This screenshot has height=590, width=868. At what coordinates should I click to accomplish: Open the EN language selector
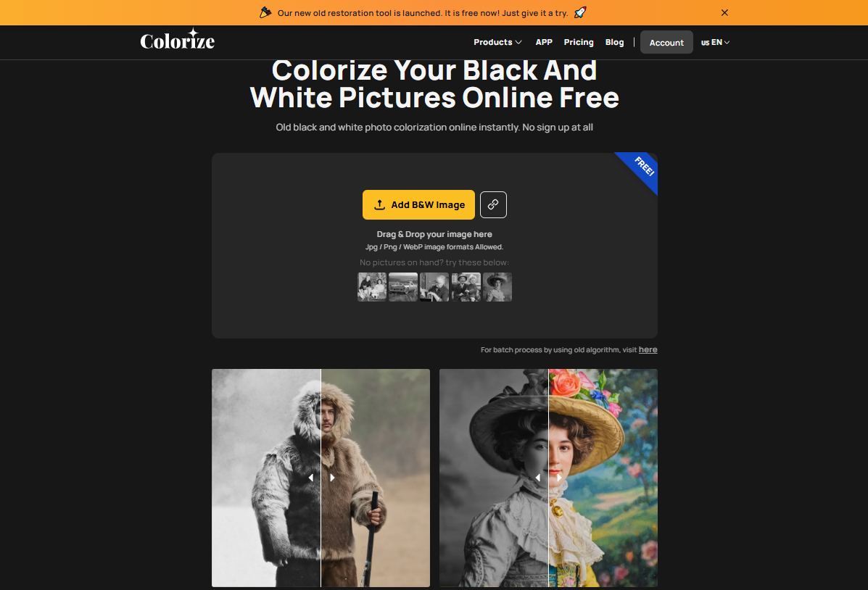(x=715, y=42)
